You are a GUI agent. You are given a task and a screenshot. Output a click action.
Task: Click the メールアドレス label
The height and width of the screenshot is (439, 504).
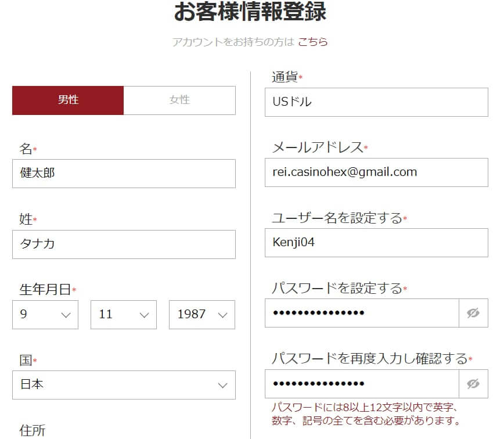[x=318, y=147]
